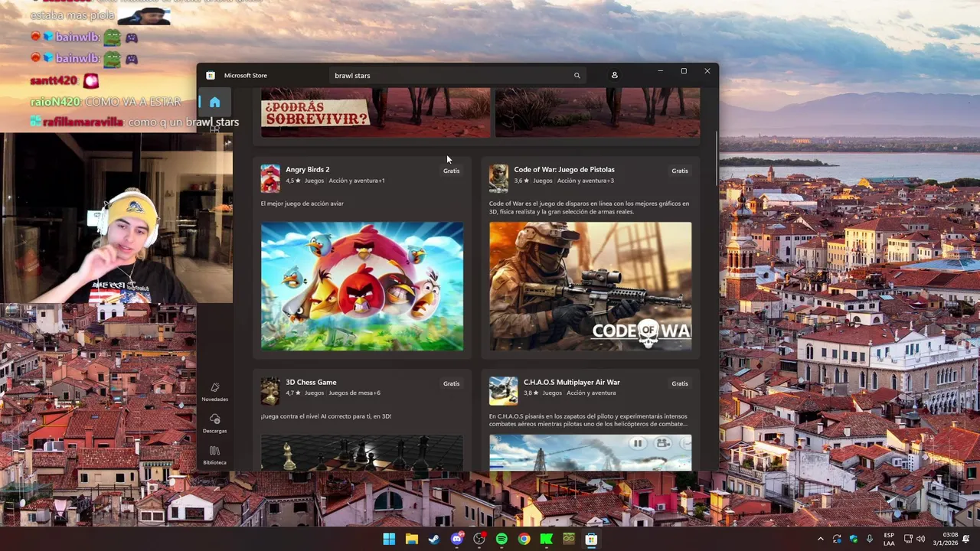Open the Code of War: Juego de Pistolas title

pyautogui.click(x=564, y=169)
